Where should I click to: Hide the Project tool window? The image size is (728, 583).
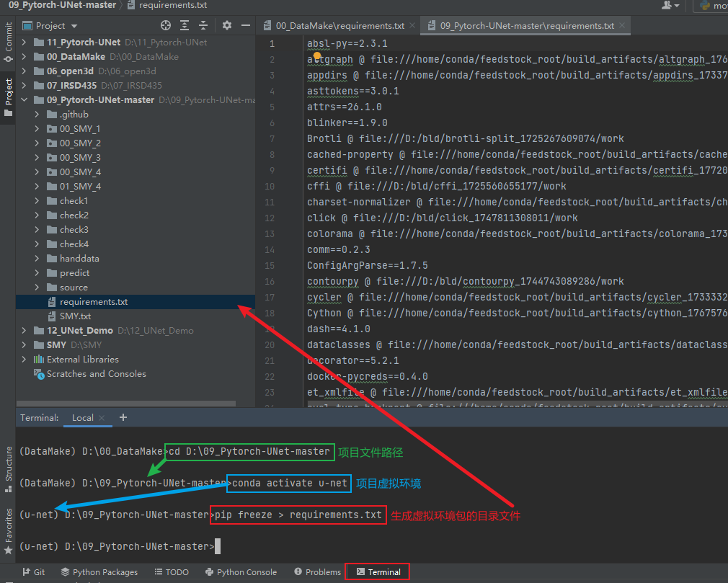[x=246, y=25]
